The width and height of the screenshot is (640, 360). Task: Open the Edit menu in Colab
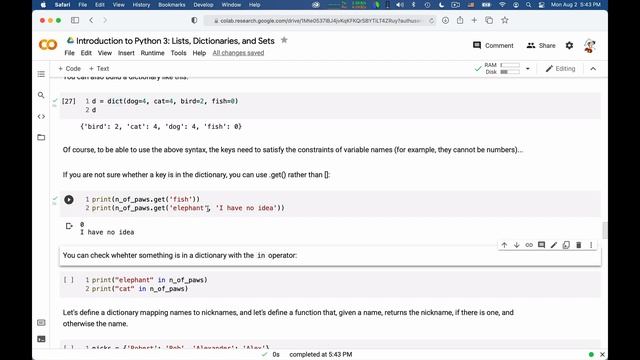[86, 53]
